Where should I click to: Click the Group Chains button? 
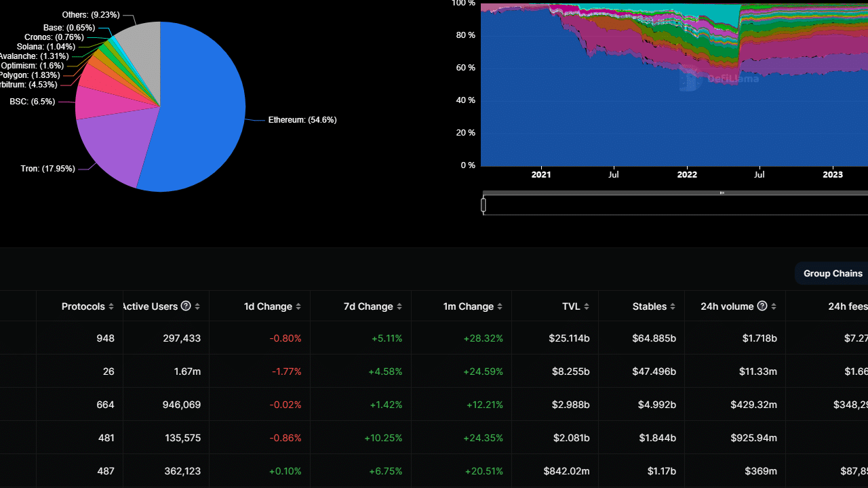coord(833,273)
